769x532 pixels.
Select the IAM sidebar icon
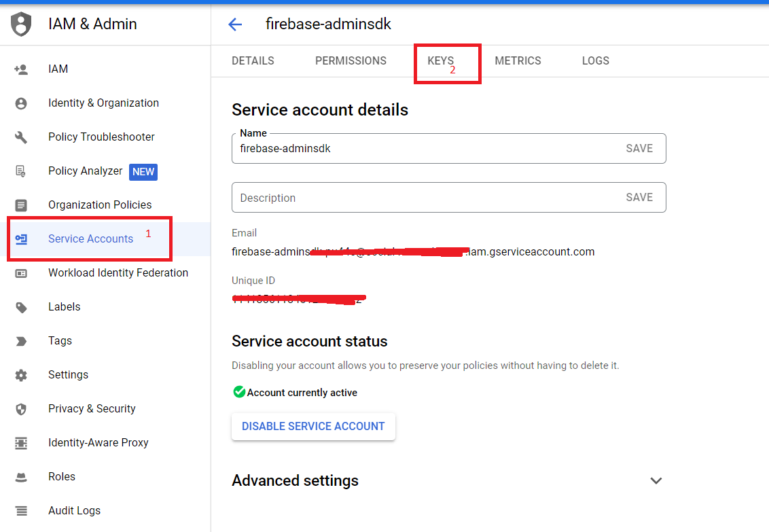(22, 69)
